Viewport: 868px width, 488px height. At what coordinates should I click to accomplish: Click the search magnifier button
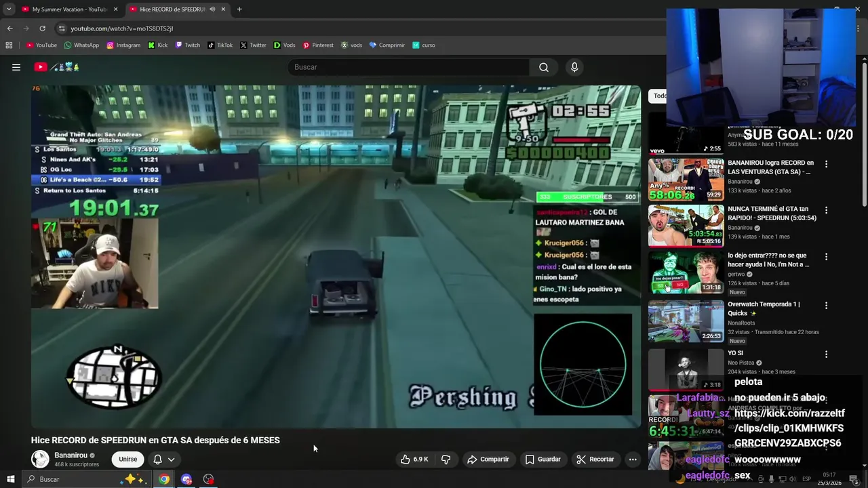point(544,67)
